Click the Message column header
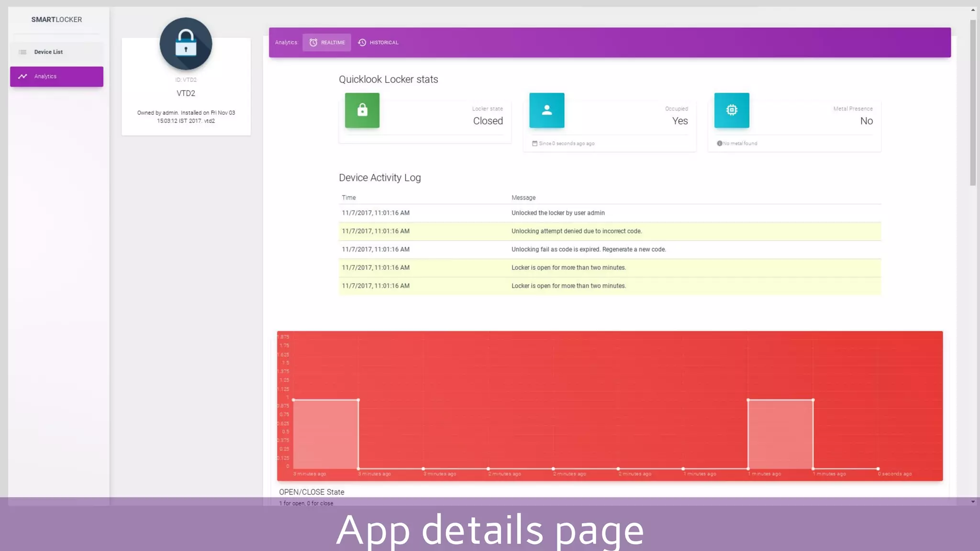This screenshot has height=551, width=980. tap(523, 198)
